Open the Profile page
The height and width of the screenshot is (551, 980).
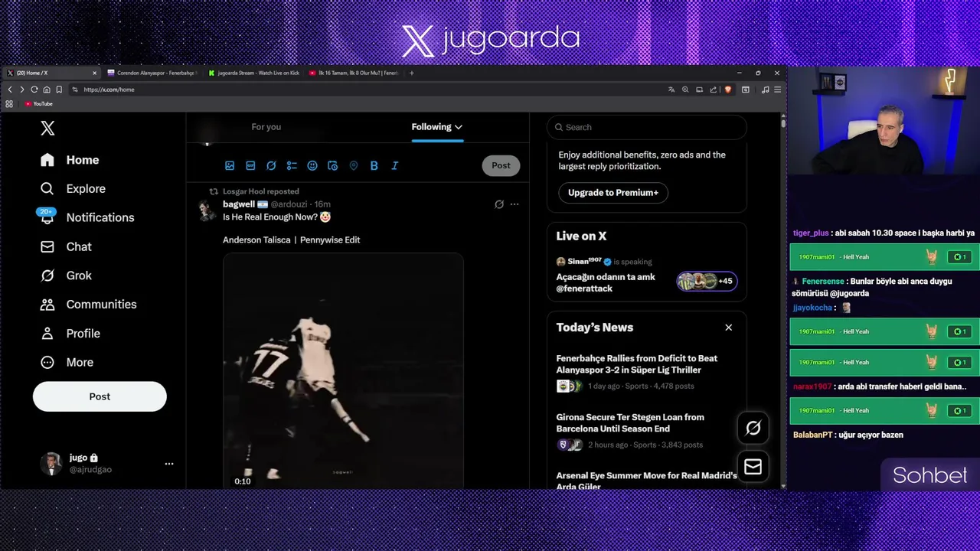(70, 334)
